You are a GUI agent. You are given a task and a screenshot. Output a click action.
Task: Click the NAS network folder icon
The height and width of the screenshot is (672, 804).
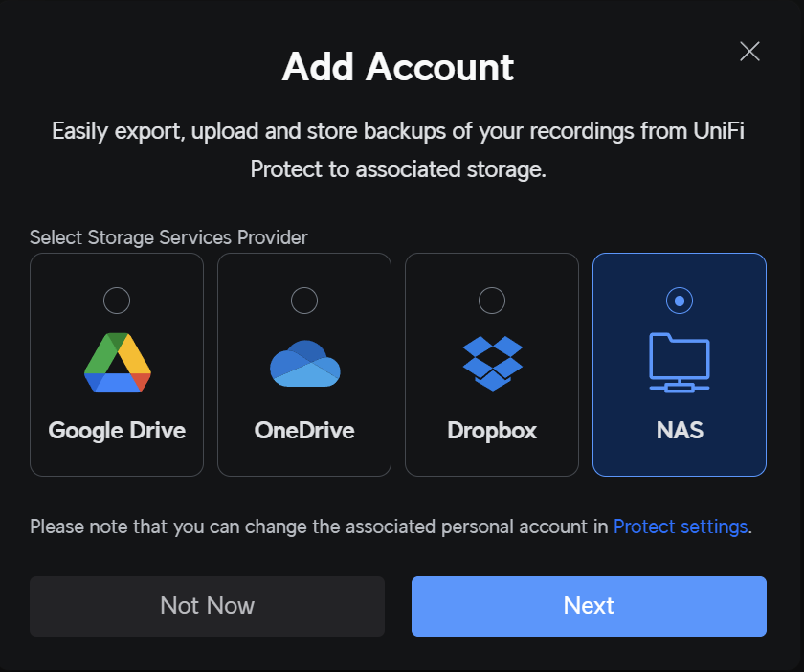coord(680,363)
